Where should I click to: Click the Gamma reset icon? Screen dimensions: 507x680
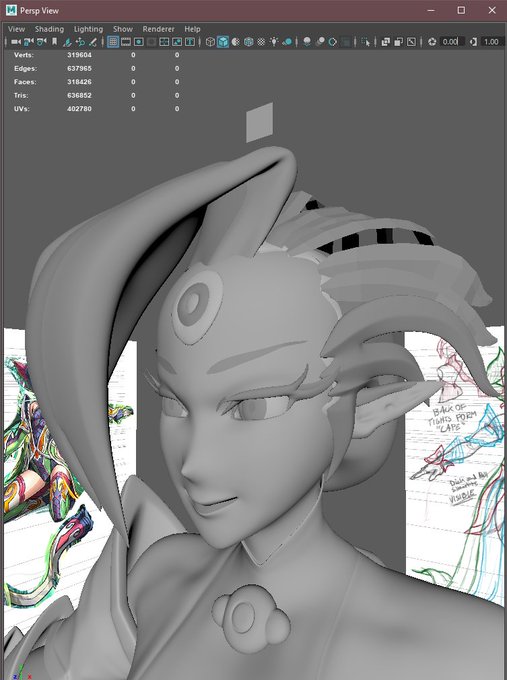[473, 42]
